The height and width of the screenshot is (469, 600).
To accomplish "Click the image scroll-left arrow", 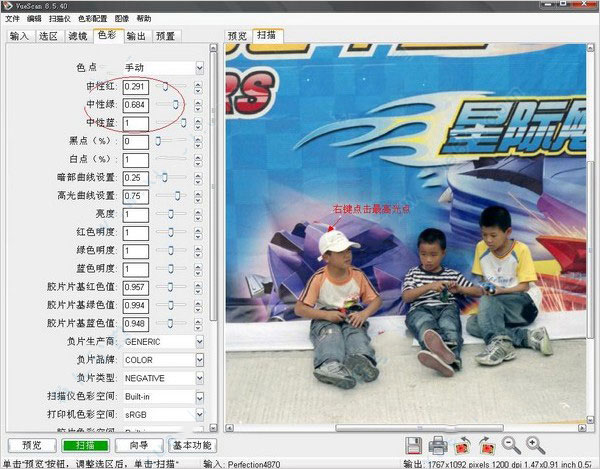I will tap(229, 428).
